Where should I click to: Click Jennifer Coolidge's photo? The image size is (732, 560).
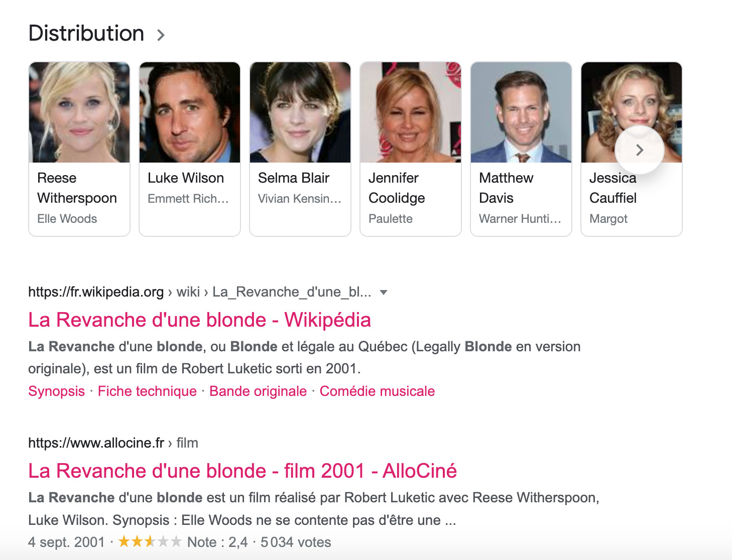[x=411, y=112]
